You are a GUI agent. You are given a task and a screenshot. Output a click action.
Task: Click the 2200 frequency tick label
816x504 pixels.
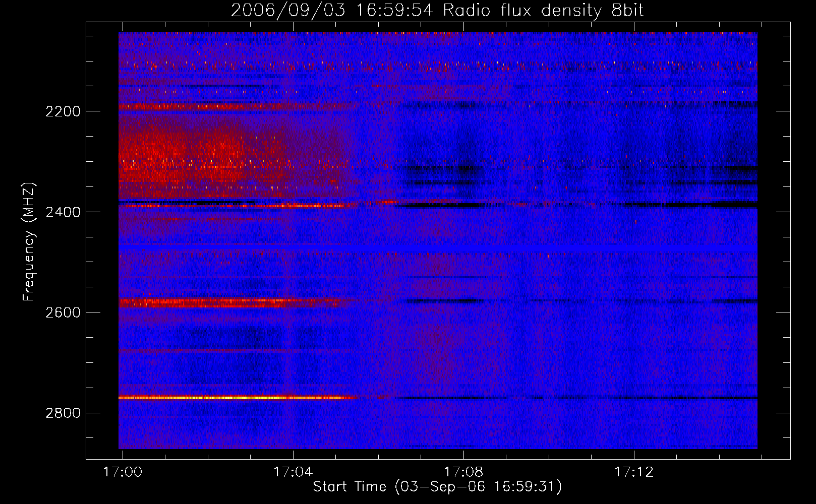63,111
